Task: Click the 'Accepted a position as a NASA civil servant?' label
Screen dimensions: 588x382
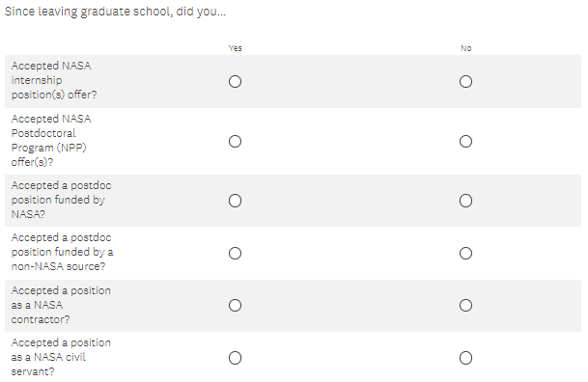Action: (61, 357)
